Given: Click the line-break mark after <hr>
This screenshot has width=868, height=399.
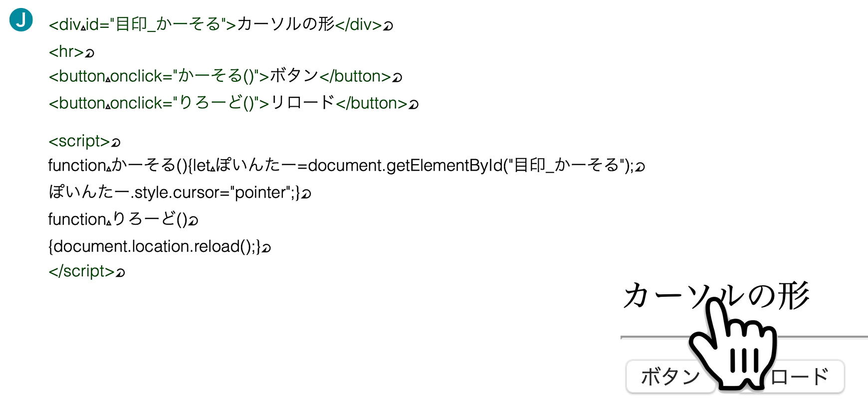Looking at the screenshot, I should [x=90, y=53].
